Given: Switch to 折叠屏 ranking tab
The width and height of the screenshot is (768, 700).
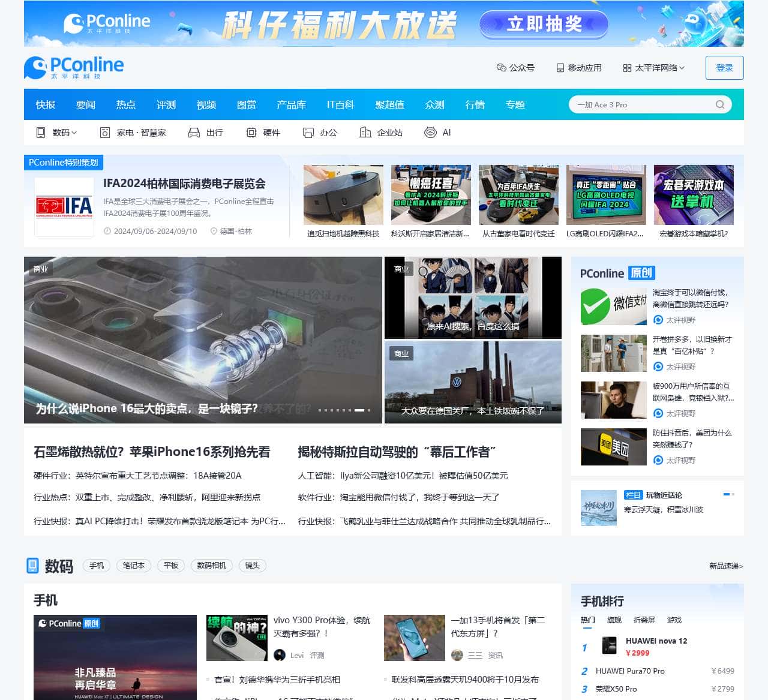Looking at the screenshot, I should pyautogui.click(x=644, y=620).
